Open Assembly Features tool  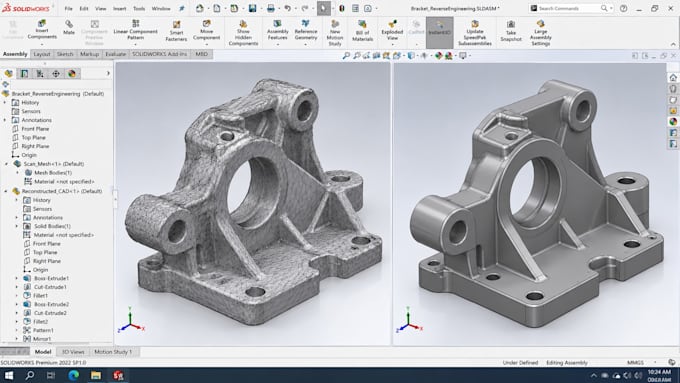pos(278,29)
